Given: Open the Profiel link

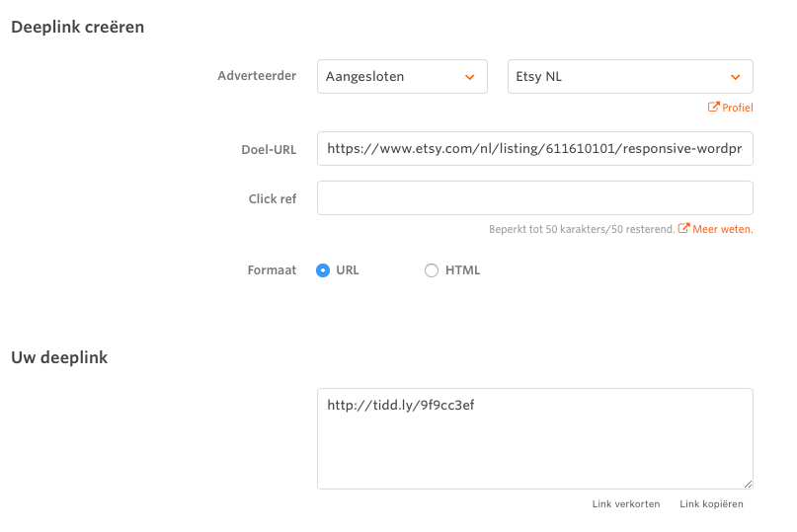Looking at the screenshot, I should [x=737, y=108].
